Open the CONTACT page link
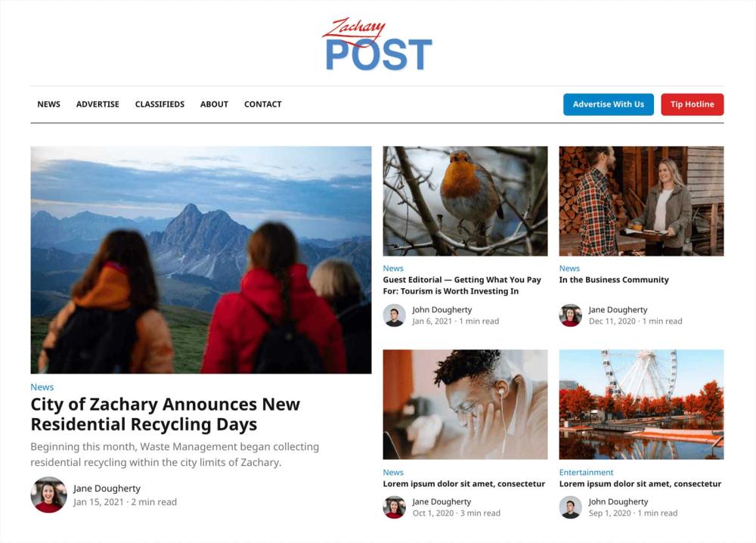Screen dimensions: 756x543 pos(263,104)
